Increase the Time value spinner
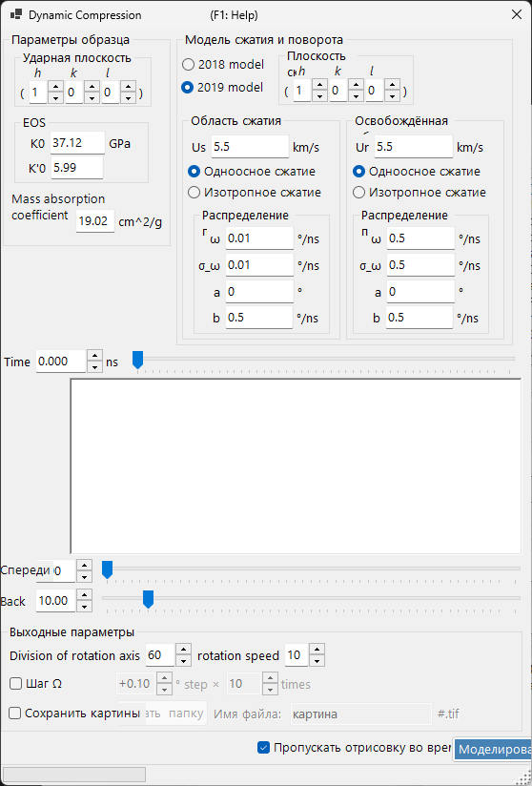The height and width of the screenshot is (786, 532). 94,356
